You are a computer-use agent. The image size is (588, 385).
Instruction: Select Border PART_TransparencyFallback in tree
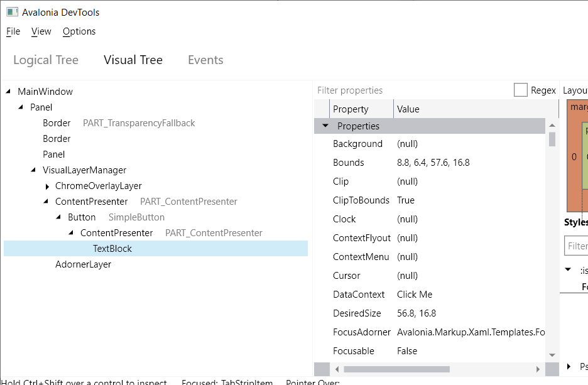[119, 123]
